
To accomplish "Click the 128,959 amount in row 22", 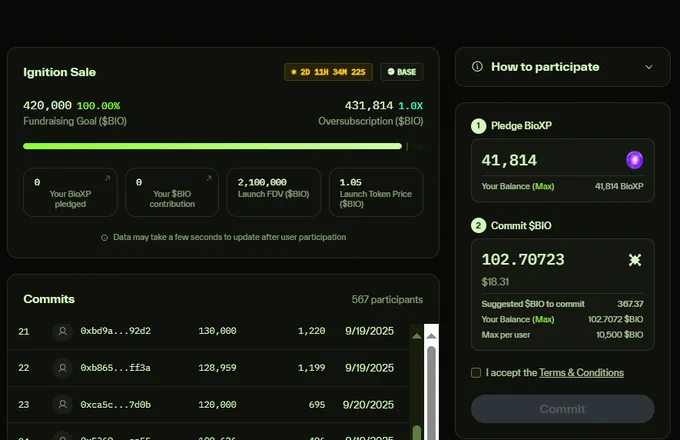I will tap(217, 368).
